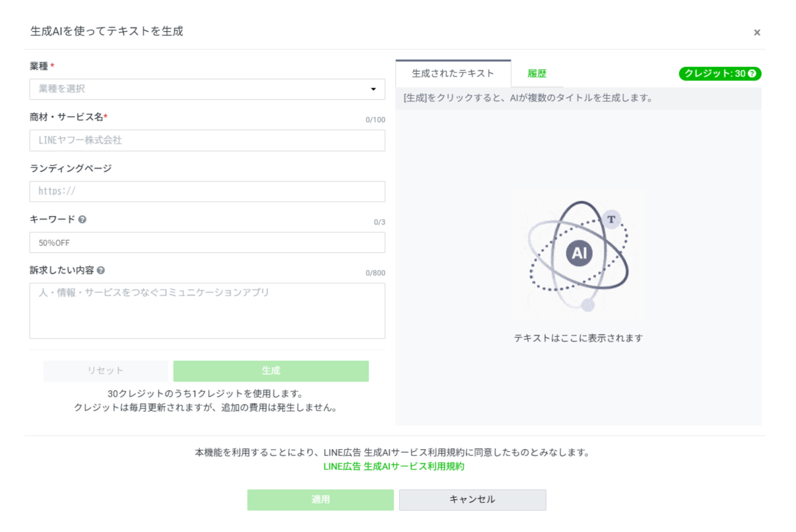Click into the 訴求したい内容 text area
This screenshot has width=796, height=532.
(x=207, y=310)
